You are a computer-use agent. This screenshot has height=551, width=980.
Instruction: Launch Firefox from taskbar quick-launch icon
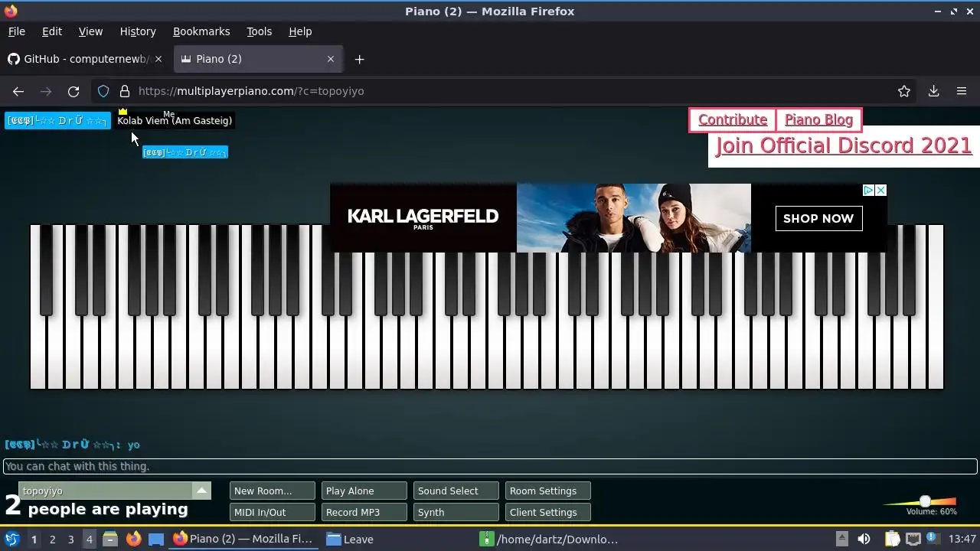134,539
